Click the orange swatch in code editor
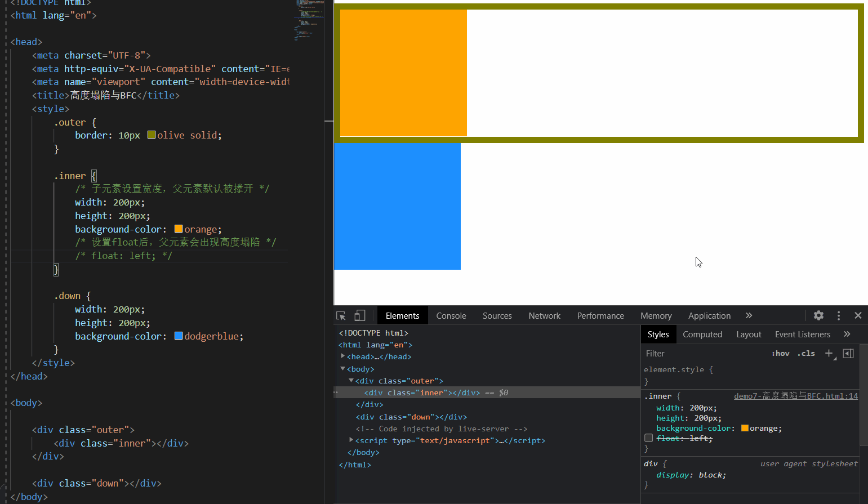This screenshot has width=868, height=504. coord(178,229)
